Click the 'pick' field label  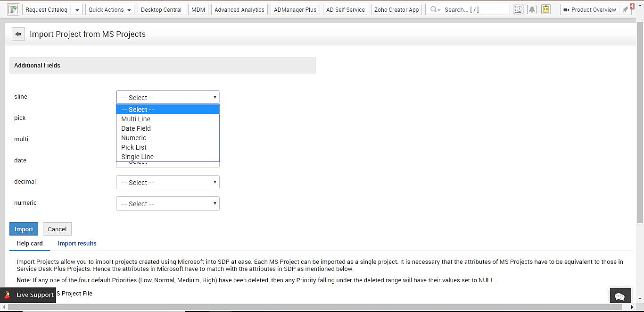tap(20, 118)
